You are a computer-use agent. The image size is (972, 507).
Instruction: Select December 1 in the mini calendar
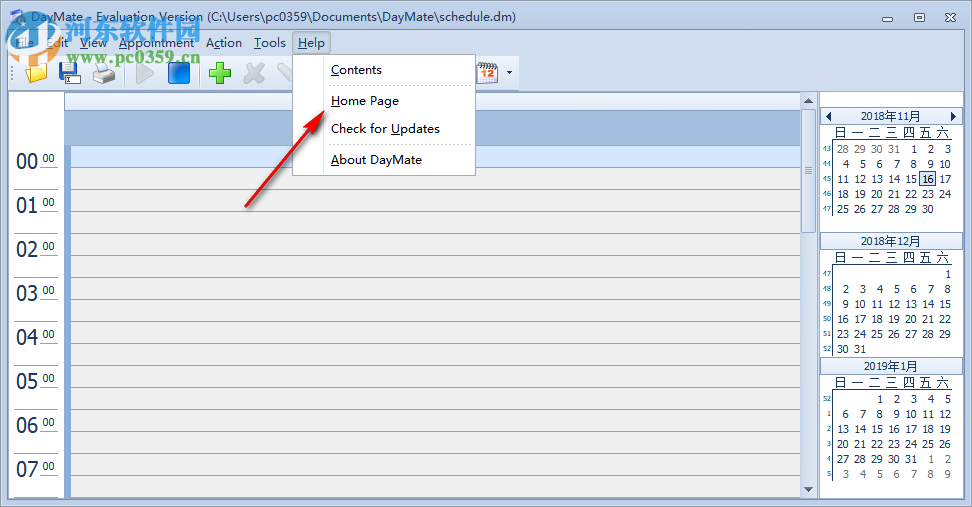pos(948,274)
